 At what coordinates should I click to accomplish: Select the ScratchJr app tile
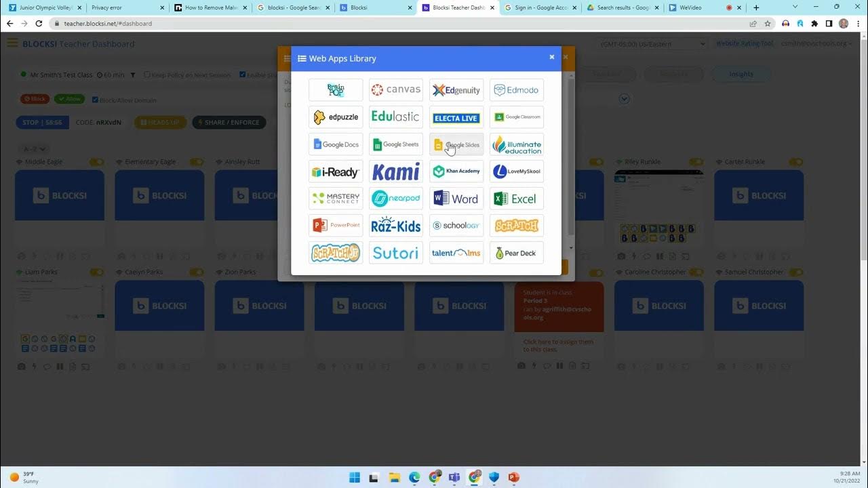pyautogui.click(x=336, y=253)
